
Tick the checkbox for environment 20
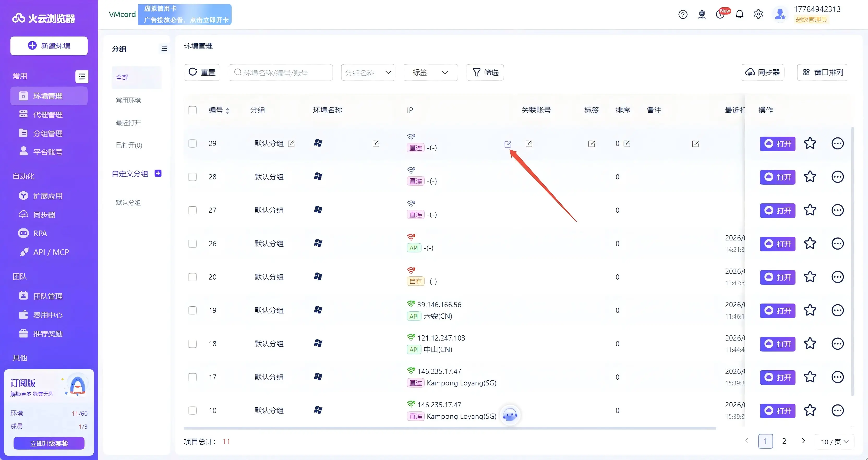tap(192, 277)
